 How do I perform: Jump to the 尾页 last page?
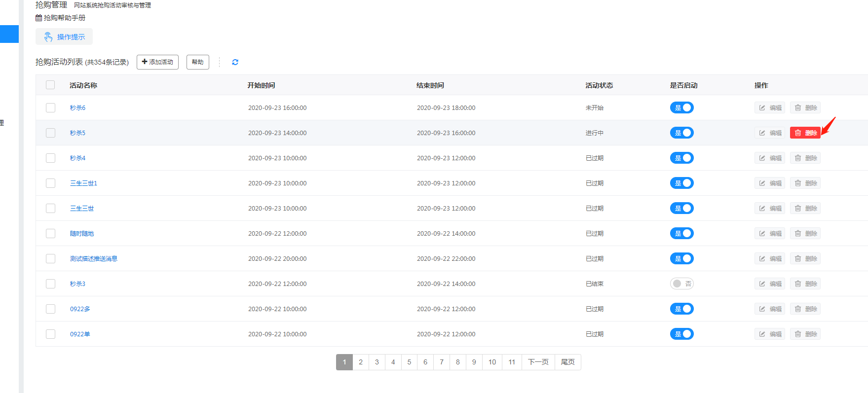567,362
